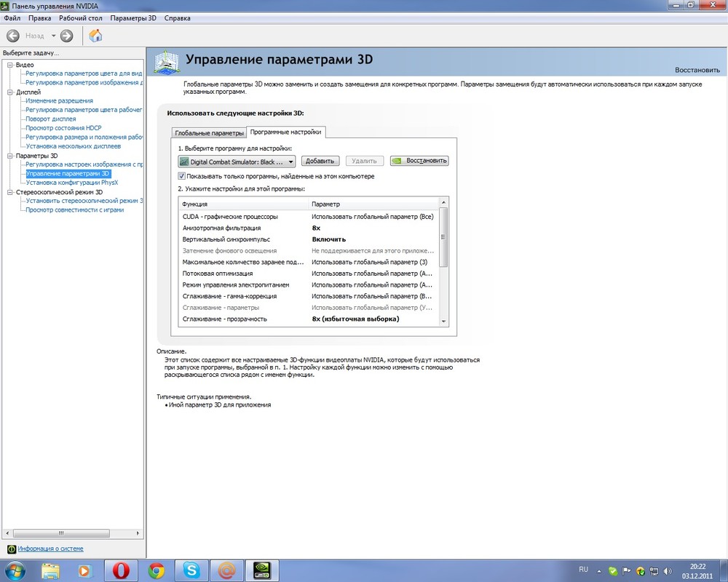Open the Правка menu
This screenshot has height=582, width=728.
pos(39,18)
